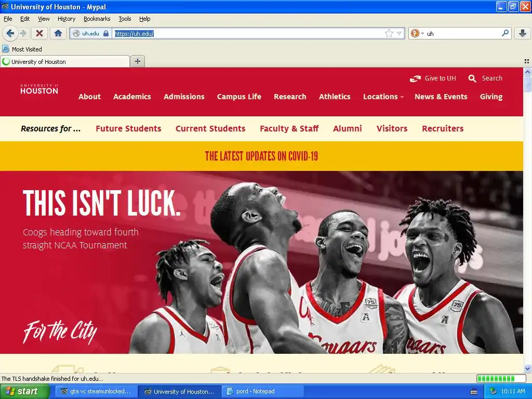
Task: Open the Recruiters resources link
Action: coord(443,129)
